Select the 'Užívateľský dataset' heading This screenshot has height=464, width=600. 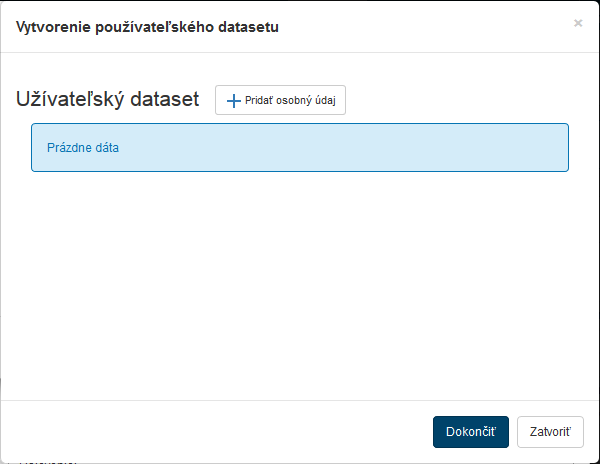click(x=108, y=99)
